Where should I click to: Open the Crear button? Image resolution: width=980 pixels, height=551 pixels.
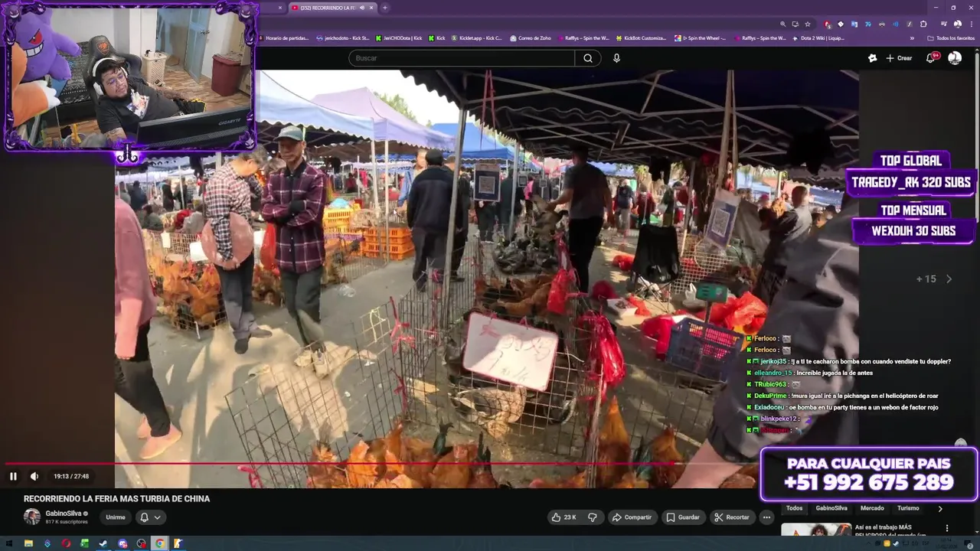point(899,58)
